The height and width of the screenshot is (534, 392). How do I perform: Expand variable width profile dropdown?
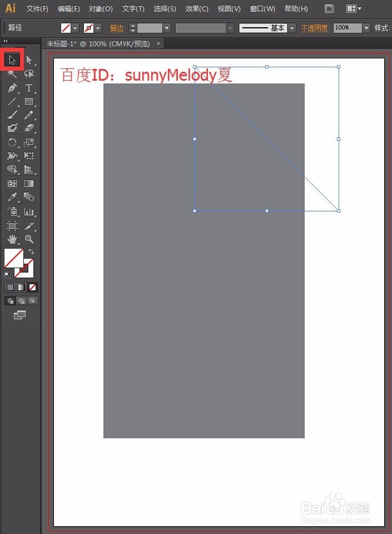pyautogui.click(x=230, y=28)
